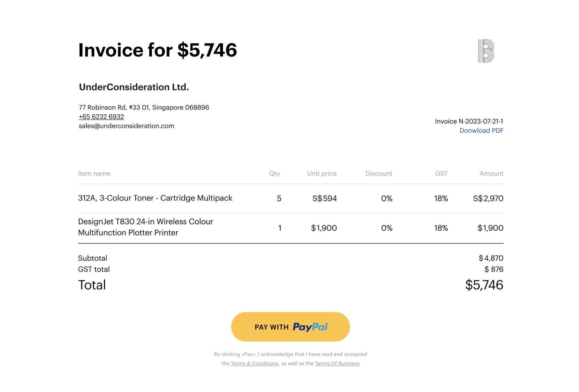Click the striped B company logo

[486, 51]
